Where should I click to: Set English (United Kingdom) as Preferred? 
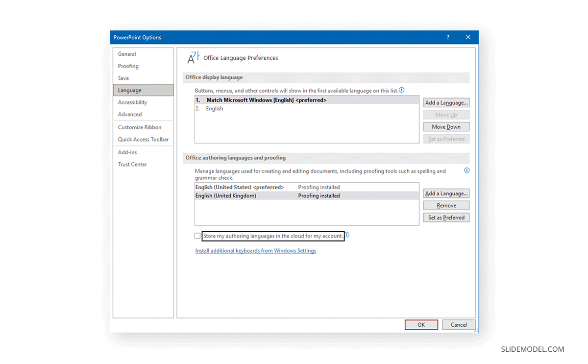click(x=446, y=217)
